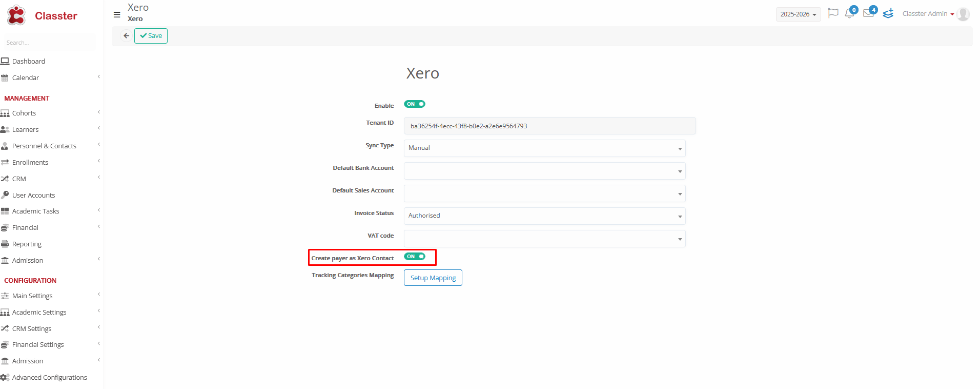Viewport: 980px width, 389px height.
Task: Click the Cohorts sidebar icon
Action: click(5, 113)
